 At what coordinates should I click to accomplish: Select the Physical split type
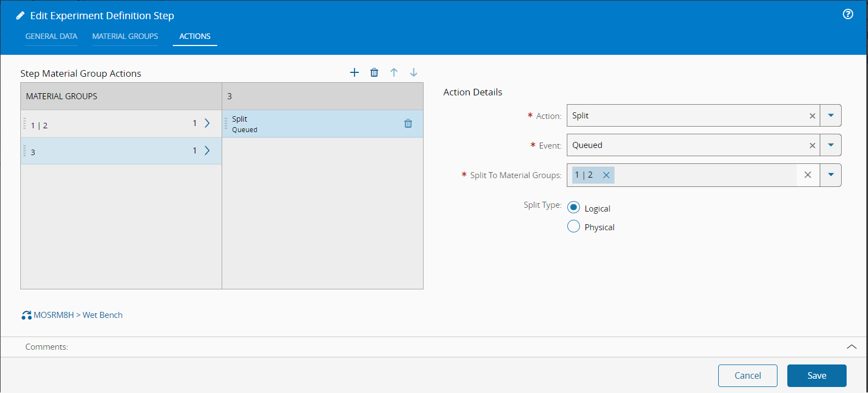[573, 226]
